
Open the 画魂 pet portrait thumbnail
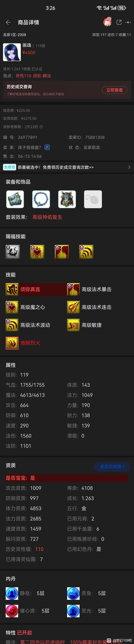[x=12, y=52]
